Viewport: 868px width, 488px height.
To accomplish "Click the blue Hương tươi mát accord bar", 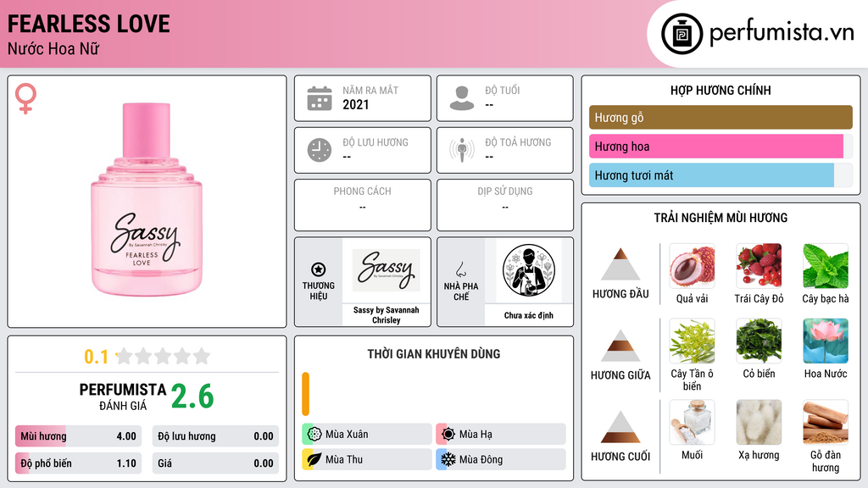I will pyautogui.click(x=711, y=175).
